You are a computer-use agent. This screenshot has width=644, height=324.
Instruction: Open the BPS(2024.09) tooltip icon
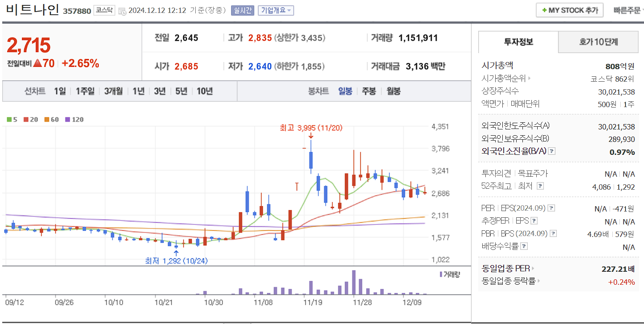(x=553, y=234)
